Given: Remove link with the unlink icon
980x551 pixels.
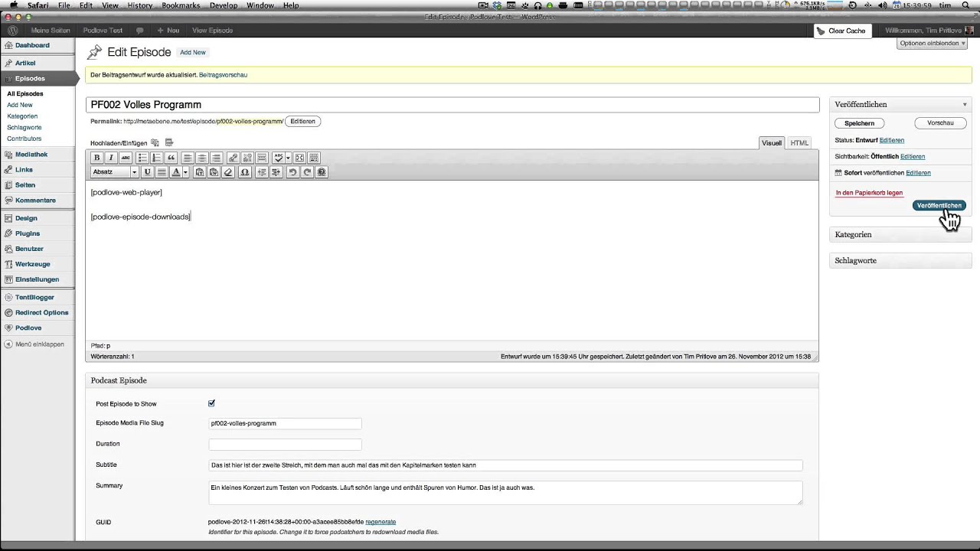Looking at the screenshot, I should [247, 158].
